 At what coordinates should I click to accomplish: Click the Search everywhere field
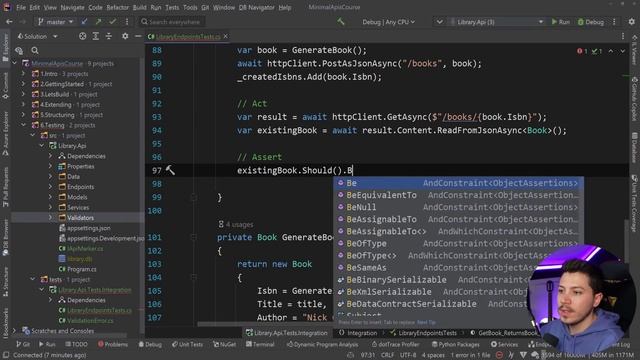click(171, 22)
